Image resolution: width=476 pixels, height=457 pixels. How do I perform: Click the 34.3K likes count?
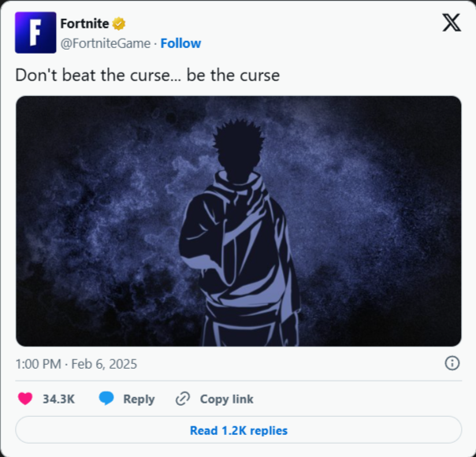58,399
